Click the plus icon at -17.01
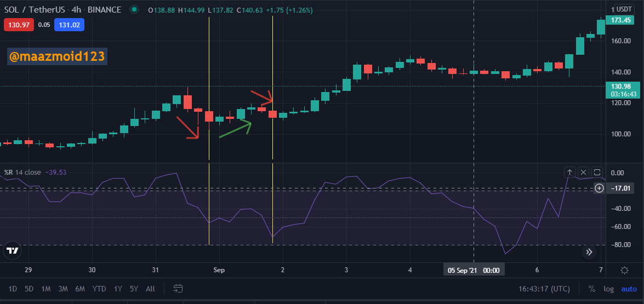This screenshot has width=644, height=304. click(x=599, y=188)
